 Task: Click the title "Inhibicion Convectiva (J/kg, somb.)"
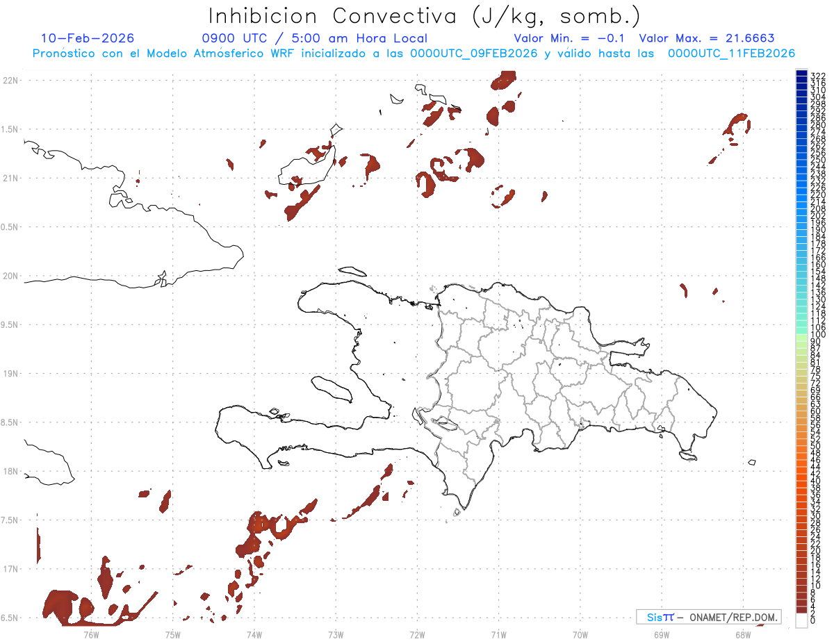click(x=425, y=17)
